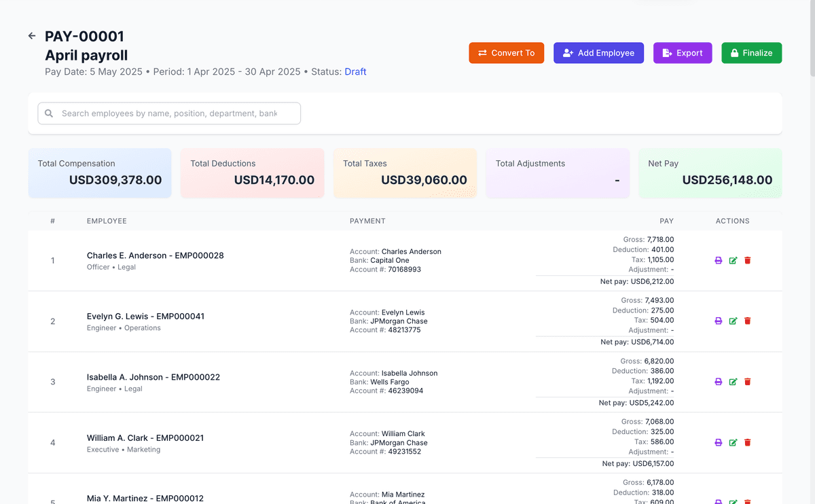Print payslip for Isabella A. Johnson
Screen dimensions: 815x504
719,382
